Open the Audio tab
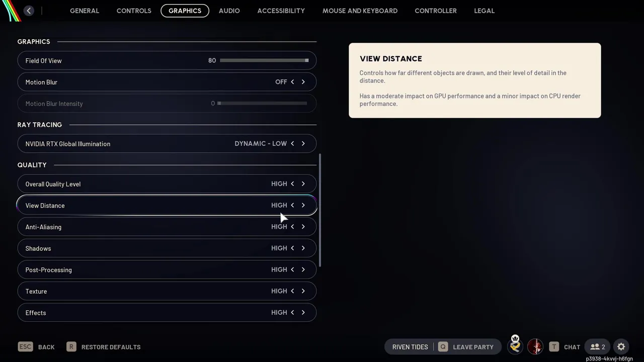 click(x=229, y=11)
